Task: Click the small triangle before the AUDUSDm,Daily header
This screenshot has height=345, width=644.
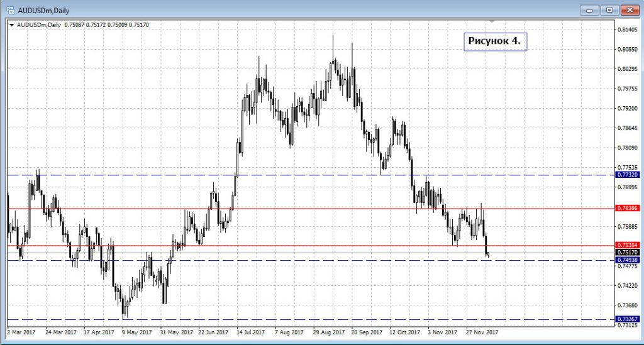Action: point(11,25)
